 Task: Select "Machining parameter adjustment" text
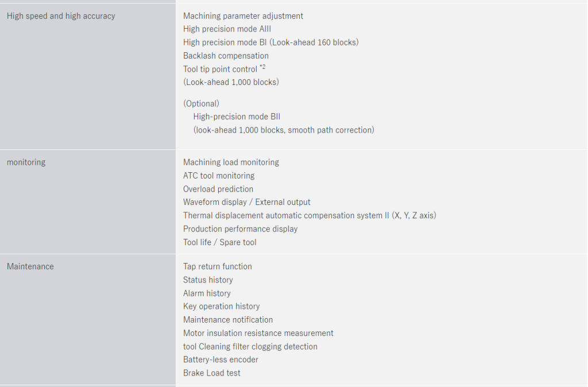click(x=243, y=16)
